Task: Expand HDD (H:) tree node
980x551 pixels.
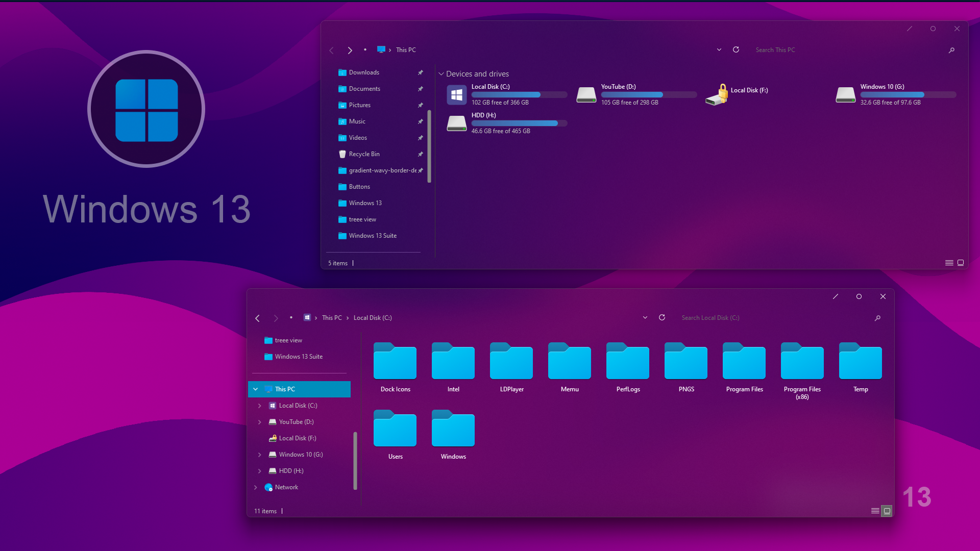Action: pos(260,471)
